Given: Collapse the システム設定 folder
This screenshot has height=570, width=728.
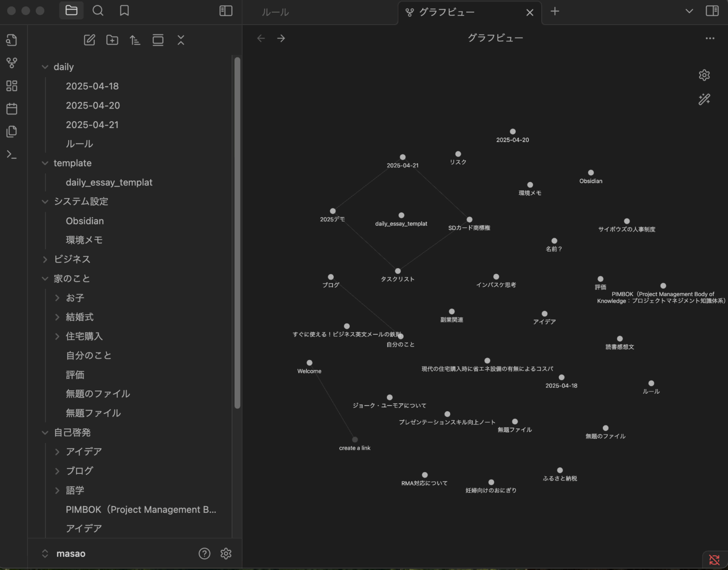Looking at the screenshot, I should click(x=45, y=201).
